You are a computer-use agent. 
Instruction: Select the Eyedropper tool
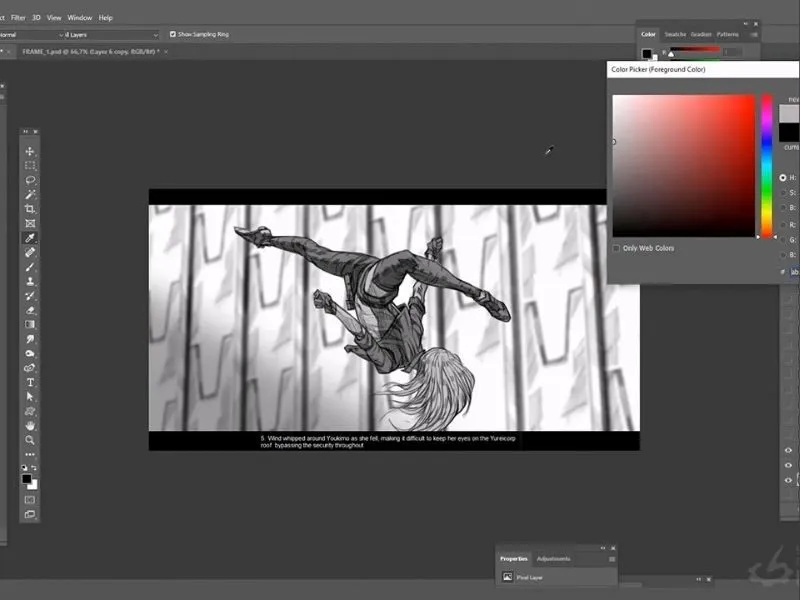(30, 238)
